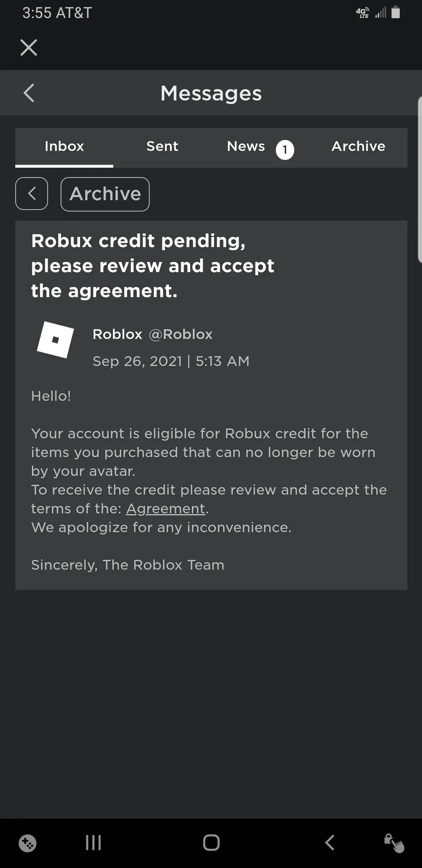Open the News tab
The height and width of the screenshot is (868, 422).
coord(246,146)
